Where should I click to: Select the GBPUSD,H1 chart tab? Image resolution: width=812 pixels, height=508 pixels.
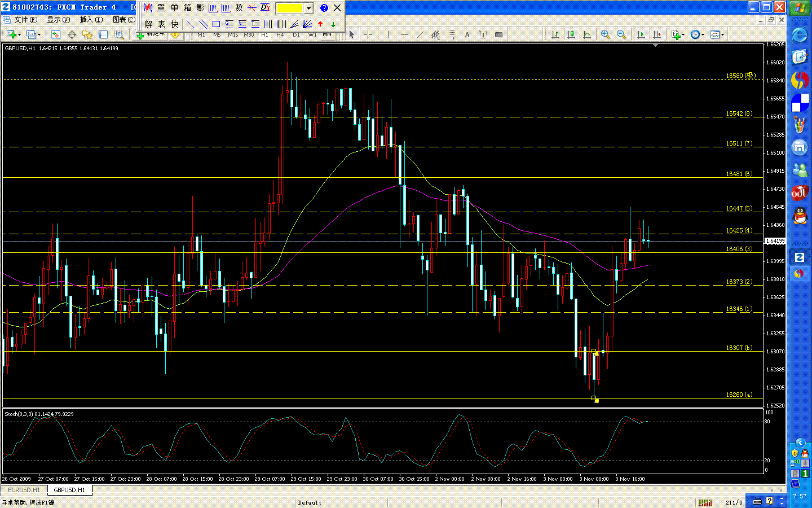[x=70, y=490]
